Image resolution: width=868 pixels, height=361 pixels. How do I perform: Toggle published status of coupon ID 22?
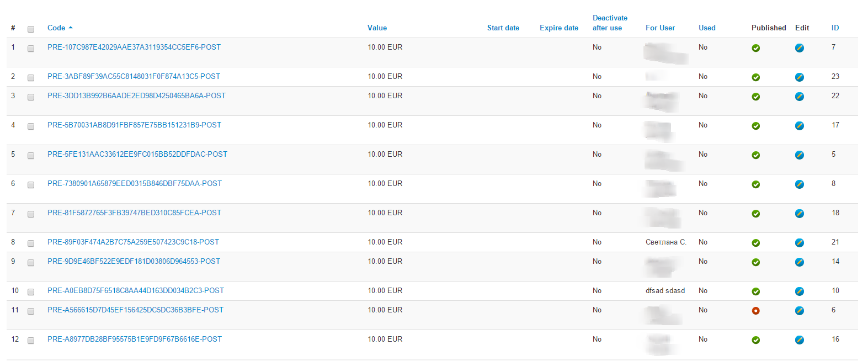[755, 97]
